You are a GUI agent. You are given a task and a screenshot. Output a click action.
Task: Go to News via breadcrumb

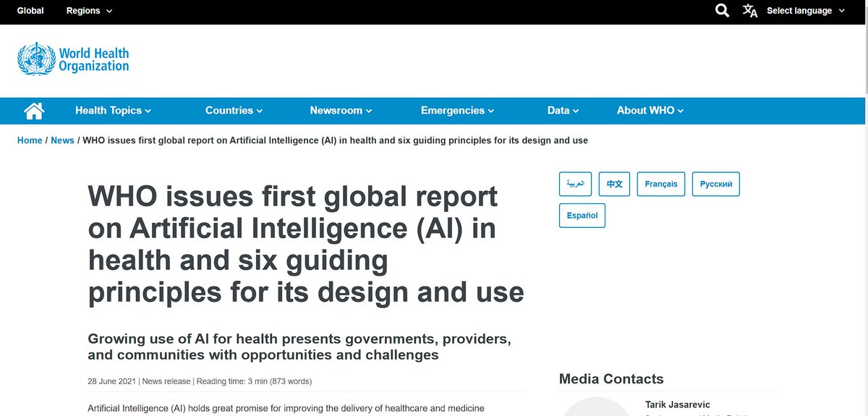62,140
